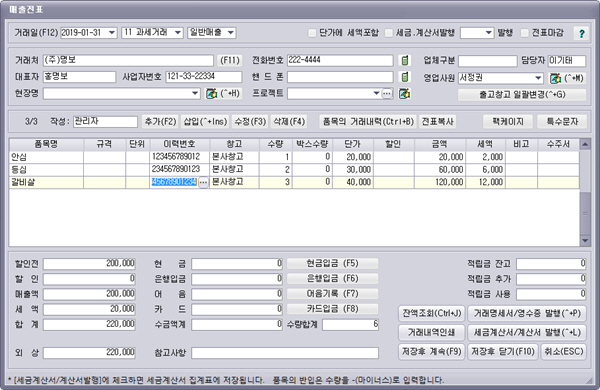Viewport: 600px width, 390px height.
Task: Expand the 프로젝트 dropdown arrow
Action: coord(377,93)
